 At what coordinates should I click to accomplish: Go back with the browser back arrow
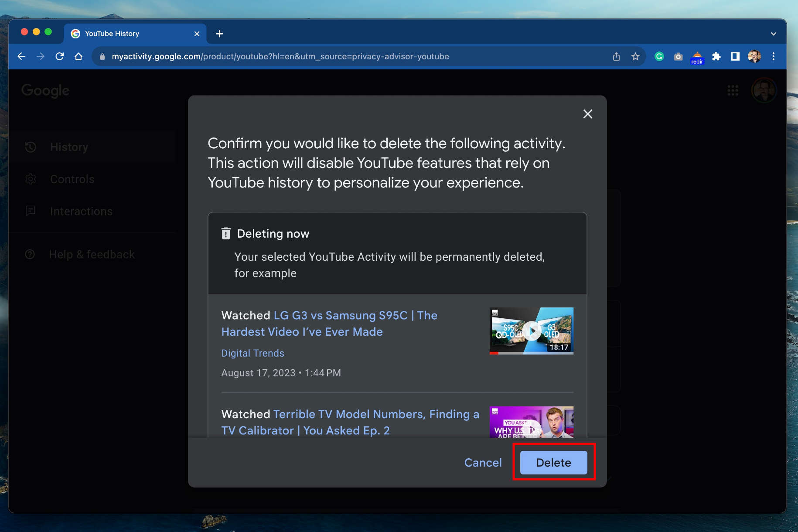pyautogui.click(x=21, y=56)
